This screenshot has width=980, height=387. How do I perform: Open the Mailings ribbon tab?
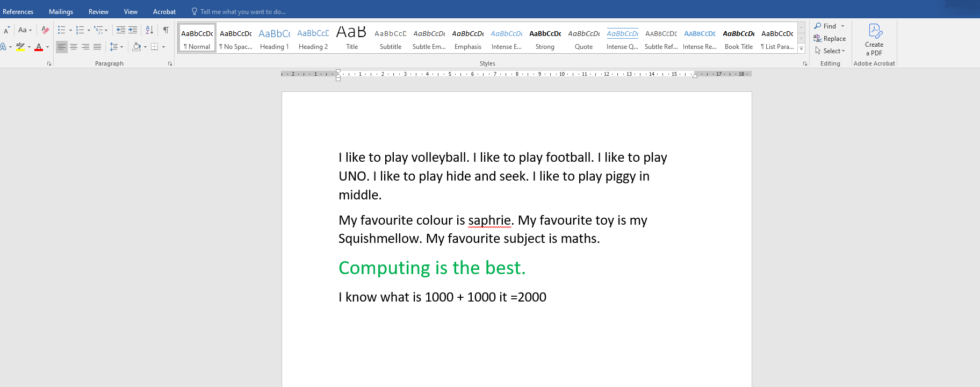(61, 11)
